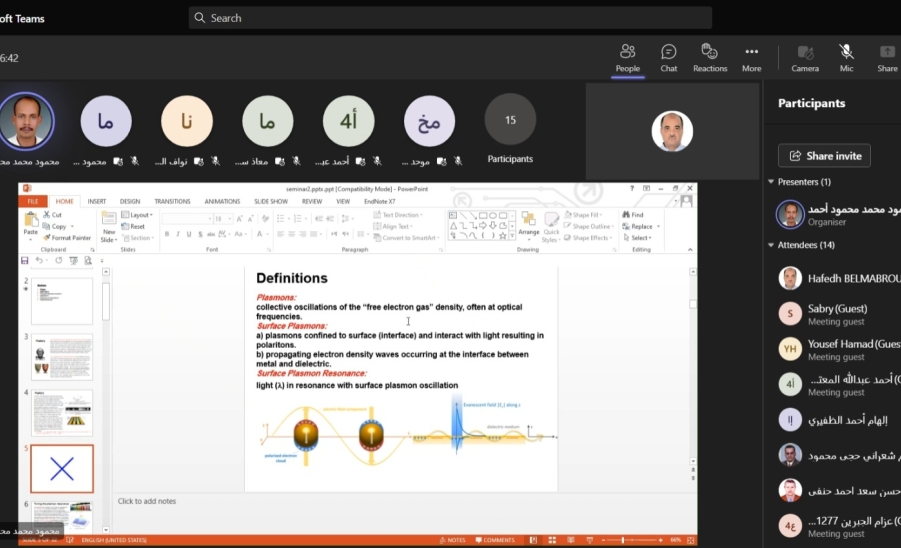Toggle Underline formatting
Viewport: 901px width, 548px height.
coord(188,234)
